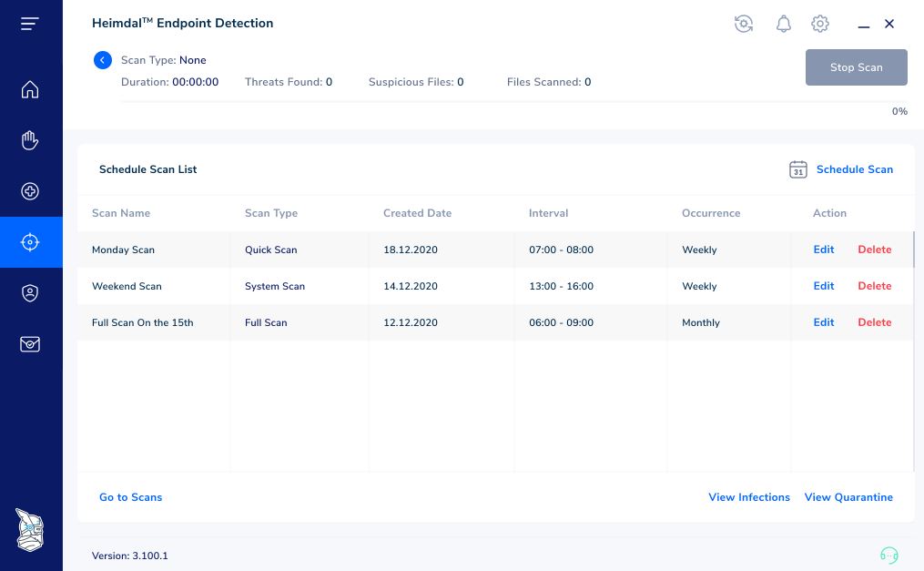Click the Go to Scans link
The height and width of the screenshot is (571, 924).
point(130,496)
